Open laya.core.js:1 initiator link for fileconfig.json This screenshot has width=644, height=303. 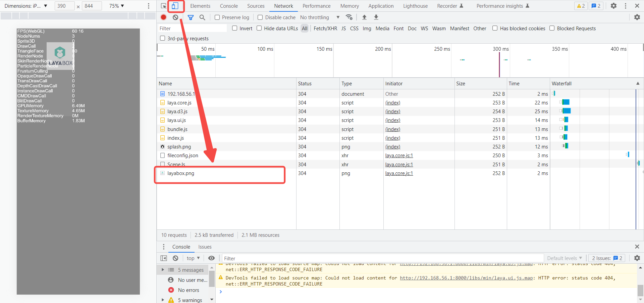pos(399,156)
